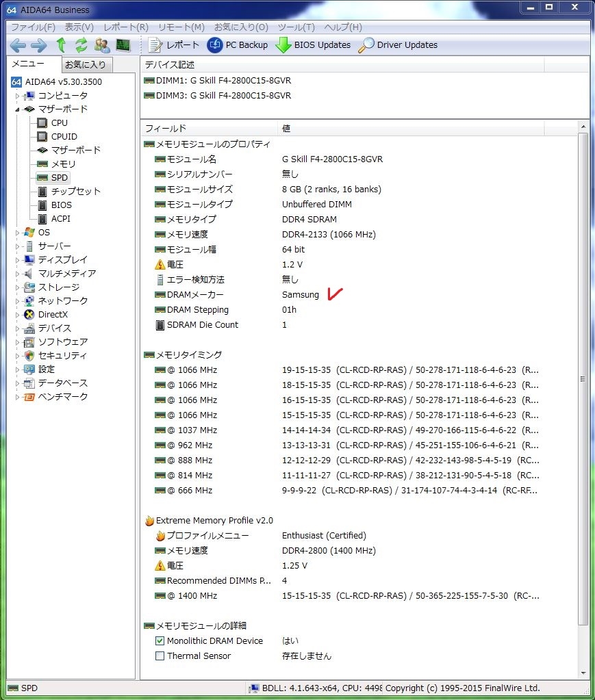Expand the OS tree node
This screenshot has width=595, height=700.
coord(17,233)
